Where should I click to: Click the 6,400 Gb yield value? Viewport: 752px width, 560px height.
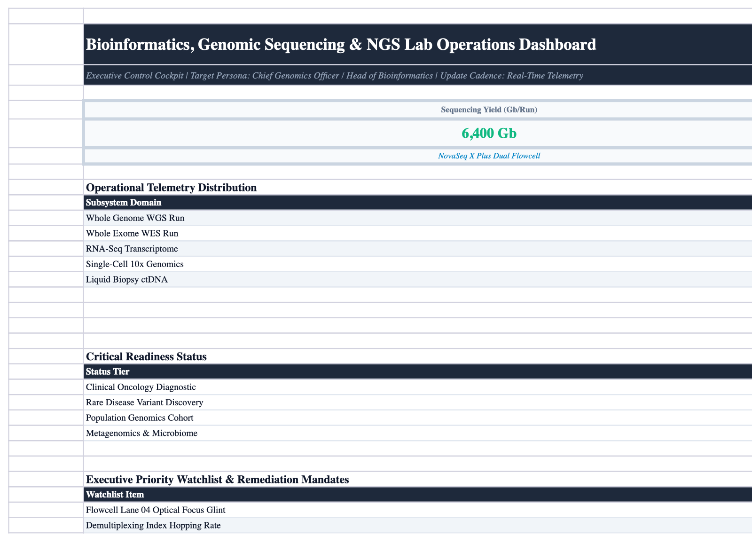489,134
